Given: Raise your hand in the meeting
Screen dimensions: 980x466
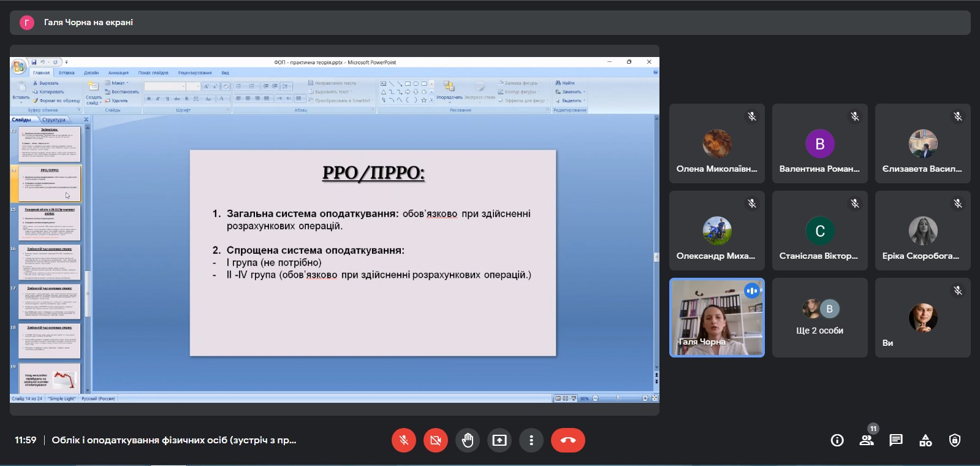Looking at the screenshot, I should (468, 440).
